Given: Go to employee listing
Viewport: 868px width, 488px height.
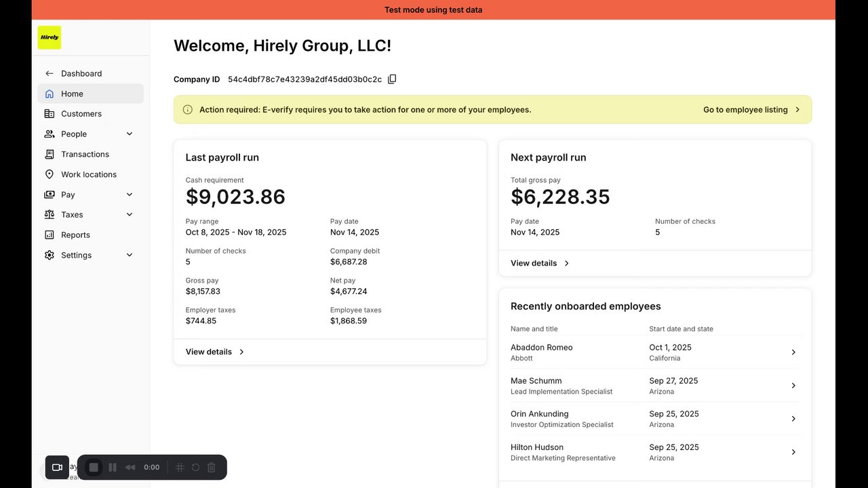Looking at the screenshot, I should tap(751, 110).
